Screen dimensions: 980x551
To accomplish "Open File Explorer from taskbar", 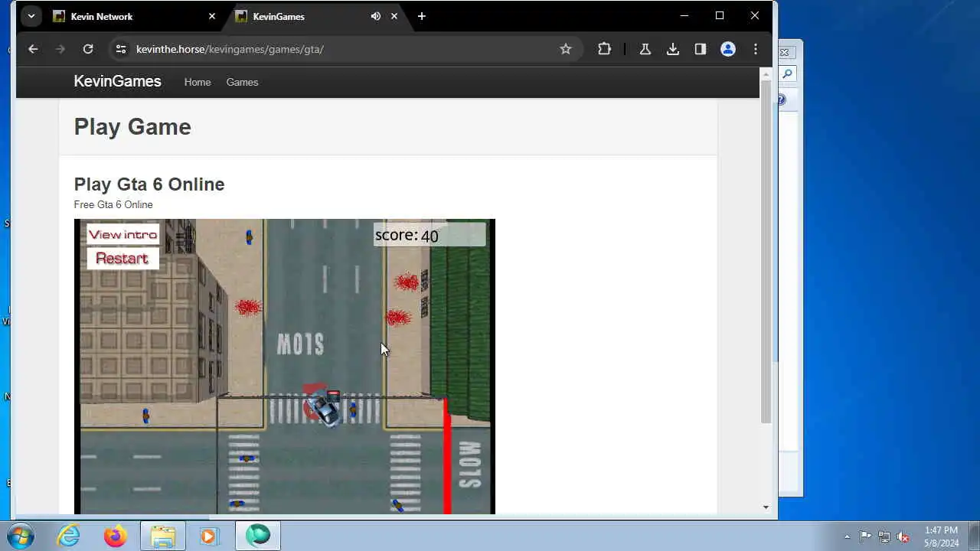I will 162,536.
